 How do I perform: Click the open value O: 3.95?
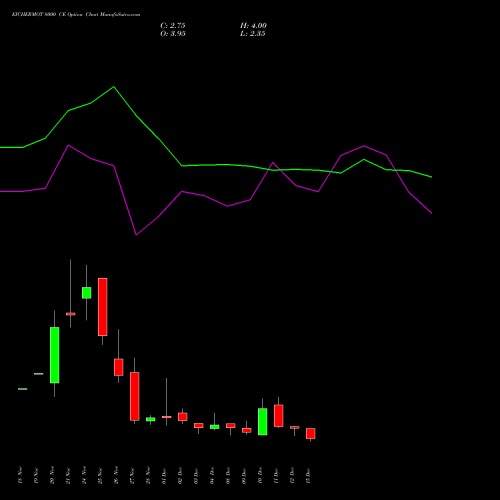[173, 34]
